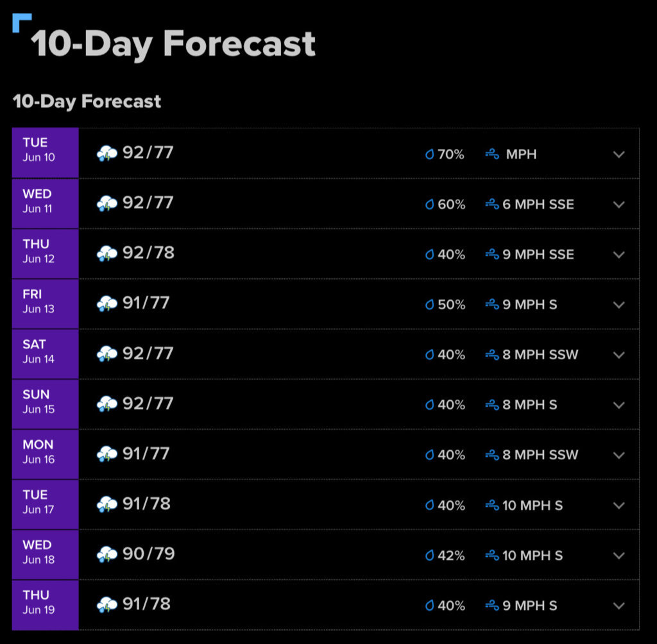
Task: Click the thunderstorm icon for Wed Jun 18
Action: 107,554
